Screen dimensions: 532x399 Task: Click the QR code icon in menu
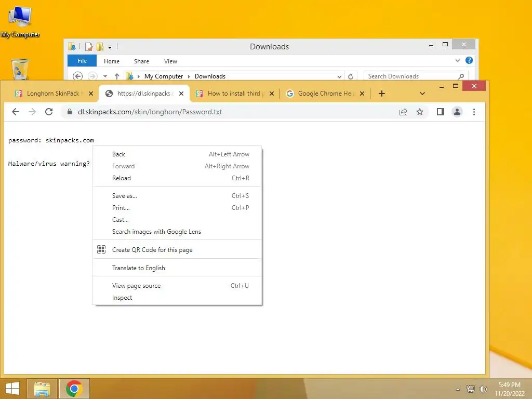[101, 249]
